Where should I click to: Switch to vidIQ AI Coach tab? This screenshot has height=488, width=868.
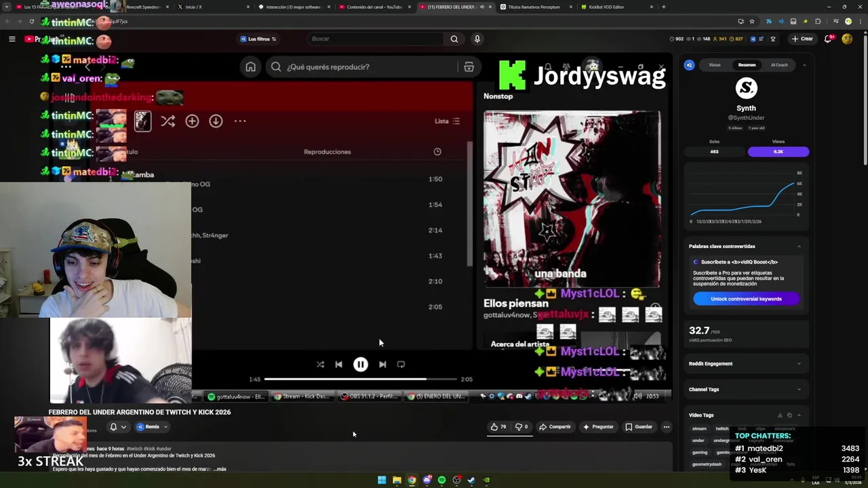coord(779,65)
